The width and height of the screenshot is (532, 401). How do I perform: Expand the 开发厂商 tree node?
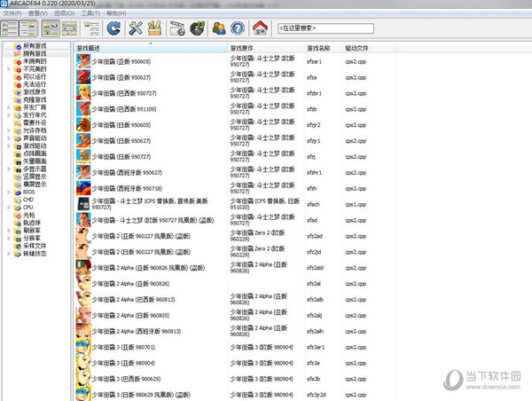click(x=9, y=107)
